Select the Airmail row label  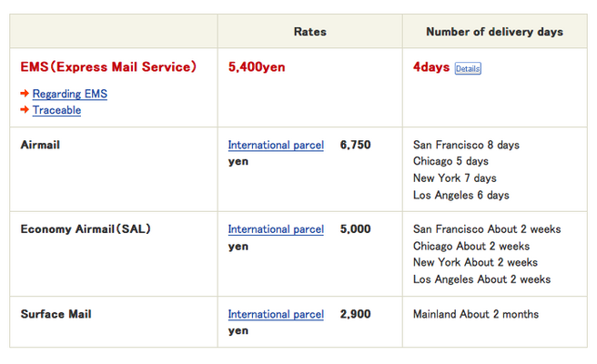(x=40, y=145)
